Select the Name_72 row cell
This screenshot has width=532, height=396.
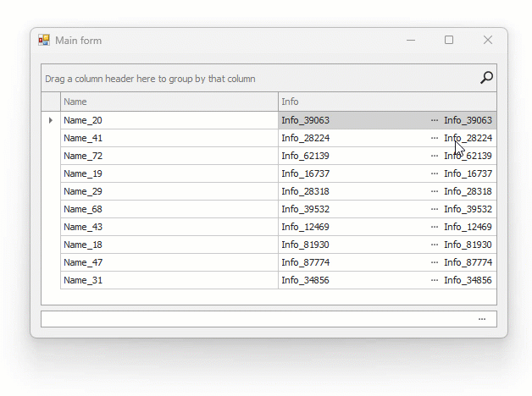pos(169,157)
